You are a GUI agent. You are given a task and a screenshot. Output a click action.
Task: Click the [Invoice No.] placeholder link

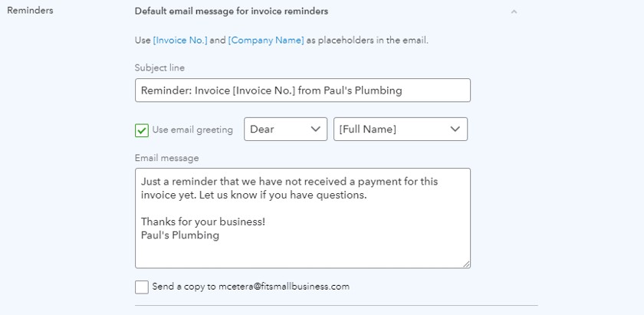coord(180,41)
